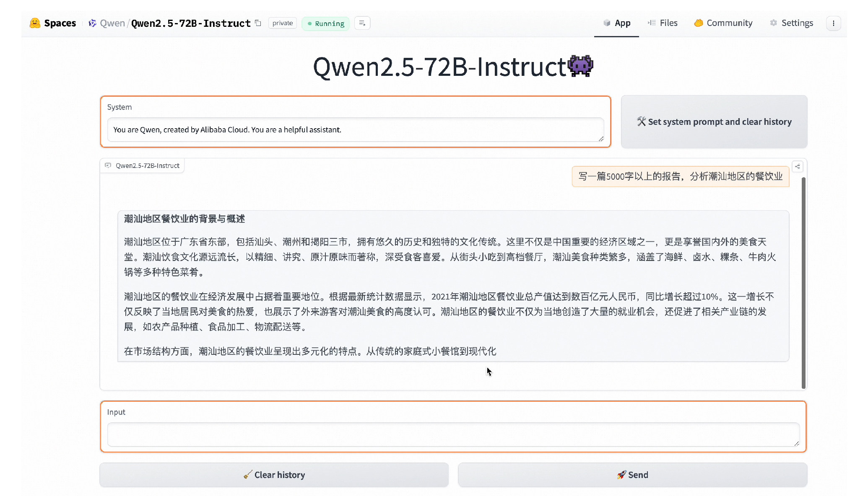Open the three-dot overflow menu
Image resolution: width=868 pixels, height=496 pixels.
click(834, 23)
